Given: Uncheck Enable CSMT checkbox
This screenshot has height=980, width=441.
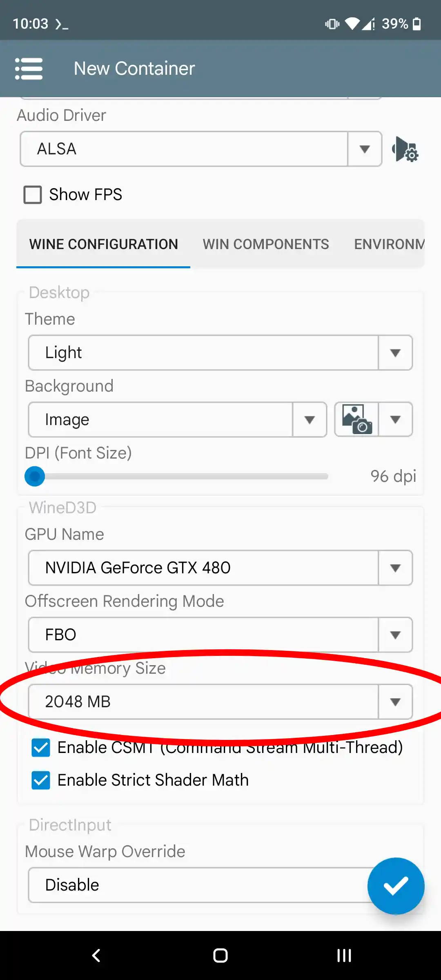Looking at the screenshot, I should click(41, 748).
